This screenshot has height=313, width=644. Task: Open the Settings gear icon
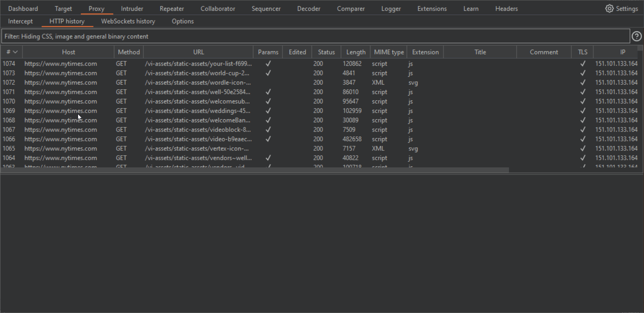click(609, 8)
